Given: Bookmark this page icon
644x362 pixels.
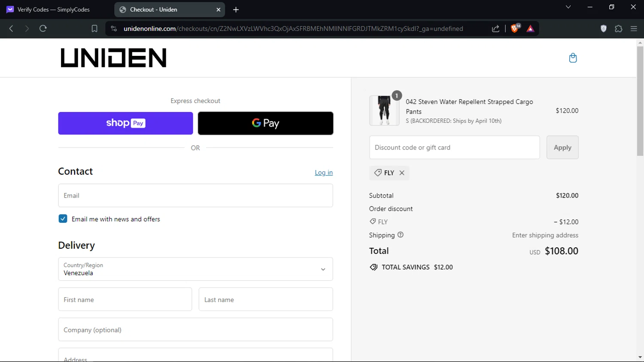Looking at the screenshot, I should point(94,28).
